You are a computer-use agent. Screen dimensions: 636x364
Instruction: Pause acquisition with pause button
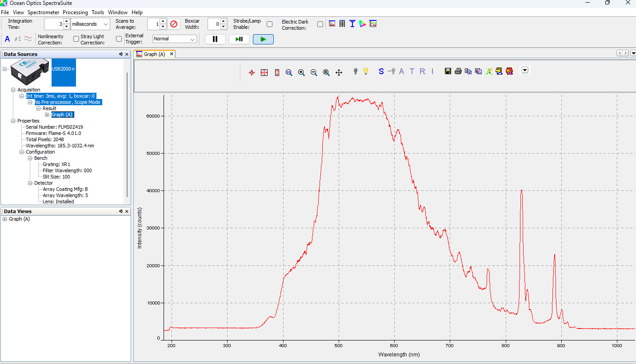(x=215, y=39)
